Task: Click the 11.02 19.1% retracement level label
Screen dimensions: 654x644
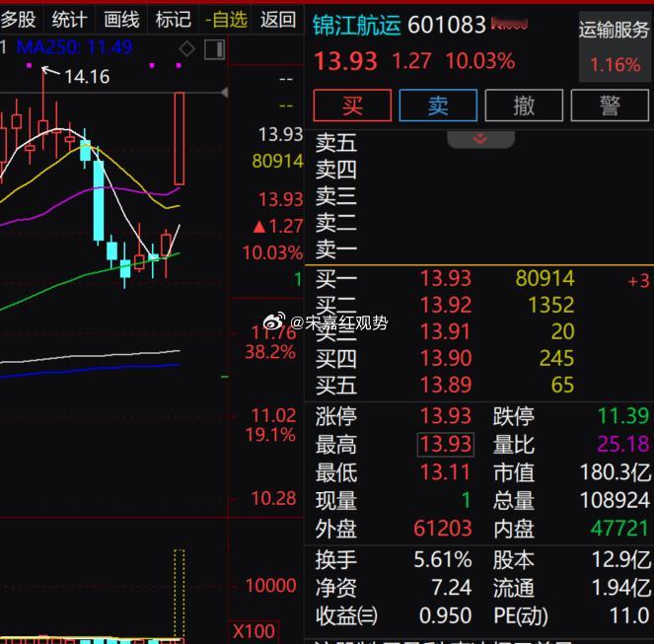Action: (x=271, y=425)
